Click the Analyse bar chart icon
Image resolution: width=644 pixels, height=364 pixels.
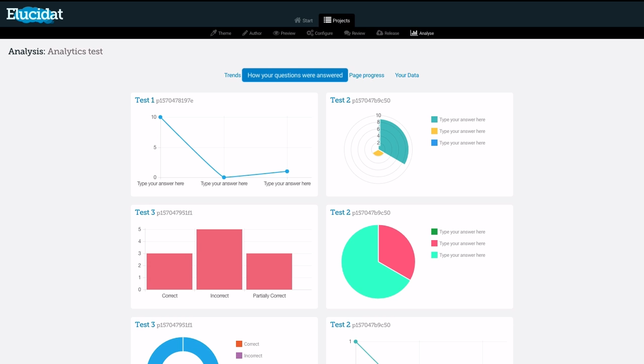[x=414, y=33]
